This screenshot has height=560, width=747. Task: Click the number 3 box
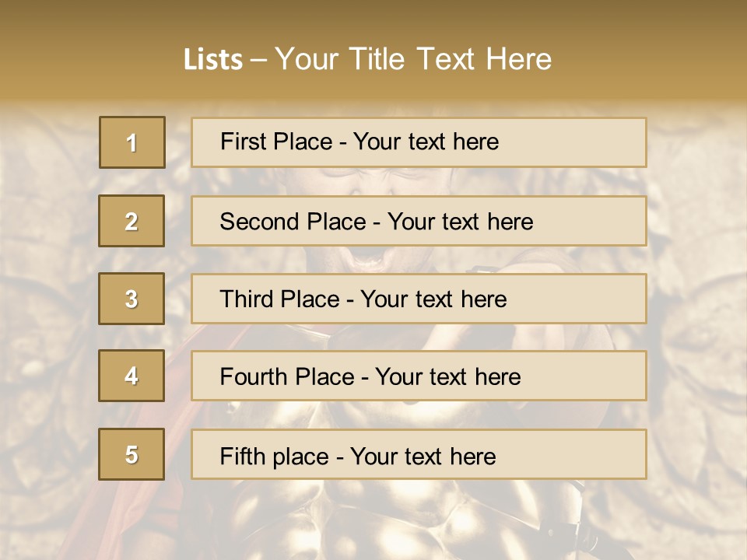pyautogui.click(x=132, y=299)
